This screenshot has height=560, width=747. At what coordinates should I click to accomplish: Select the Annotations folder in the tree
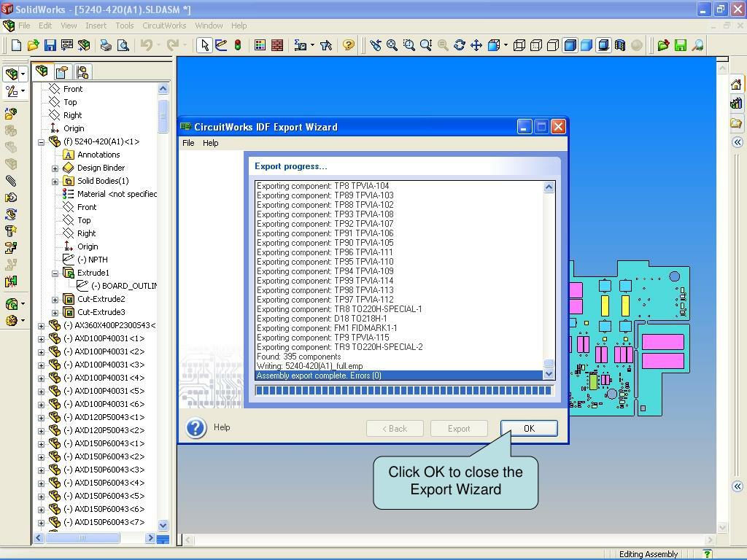point(98,155)
